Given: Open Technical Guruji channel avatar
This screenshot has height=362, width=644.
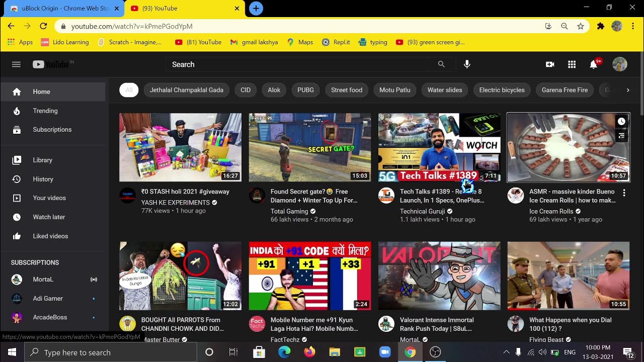Looking at the screenshot, I should [x=386, y=196].
